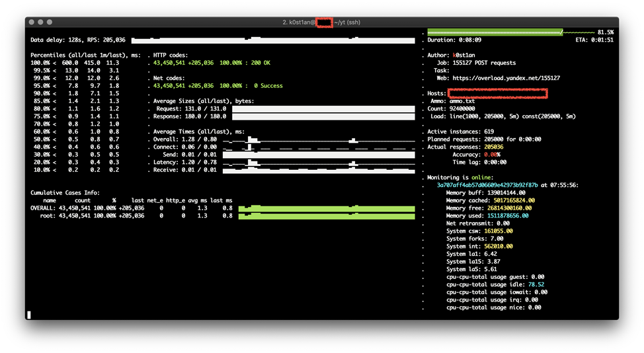Click the terminal cursor block at the bottom left
The width and height of the screenshot is (644, 353).
tap(28, 315)
